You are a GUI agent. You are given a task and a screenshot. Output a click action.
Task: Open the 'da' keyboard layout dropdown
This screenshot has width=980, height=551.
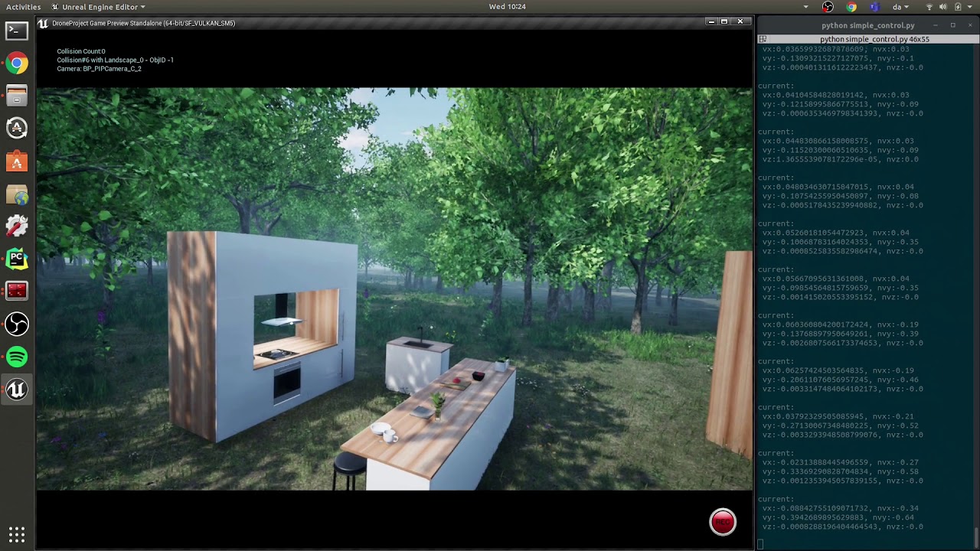pyautogui.click(x=900, y=7)
